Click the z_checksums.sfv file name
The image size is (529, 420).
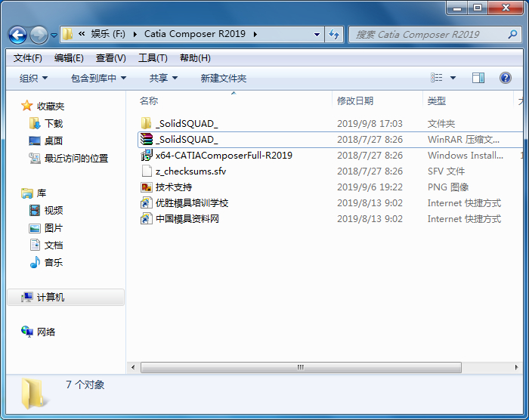190,171
